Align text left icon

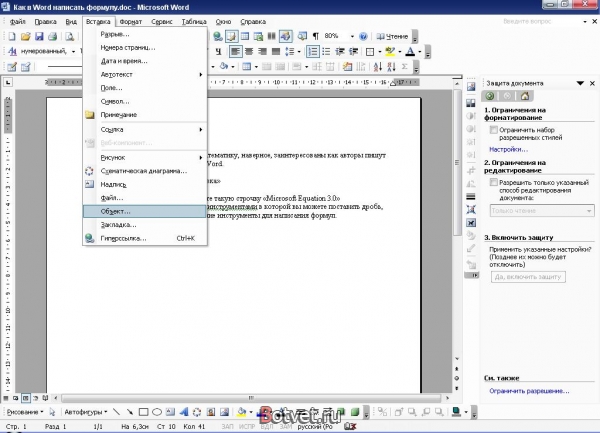tap(235, 51)
